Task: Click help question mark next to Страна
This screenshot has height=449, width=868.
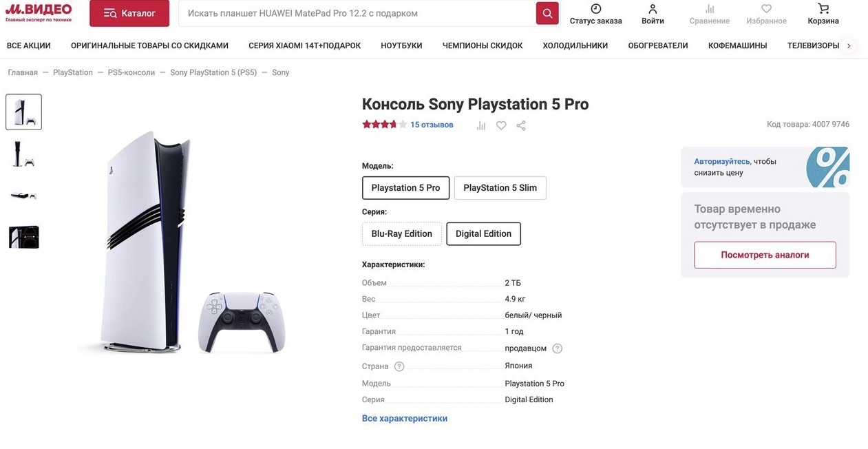Action: [x=399, y=366]
